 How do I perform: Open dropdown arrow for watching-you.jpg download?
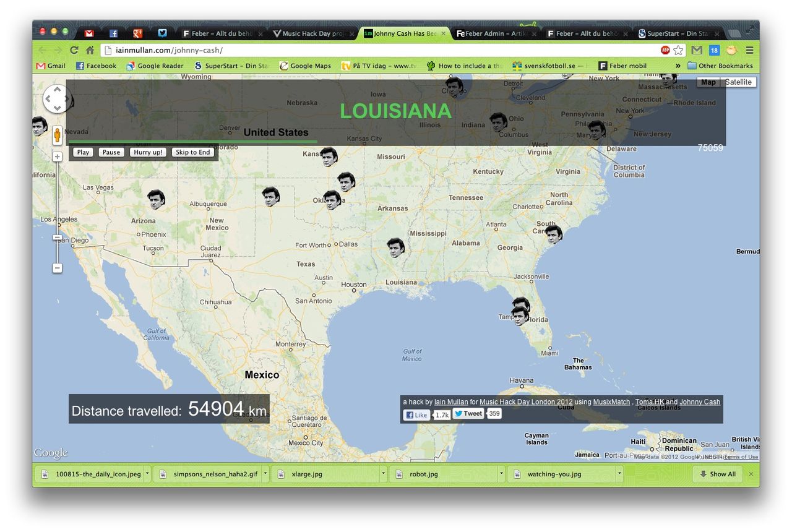(619, 474)
